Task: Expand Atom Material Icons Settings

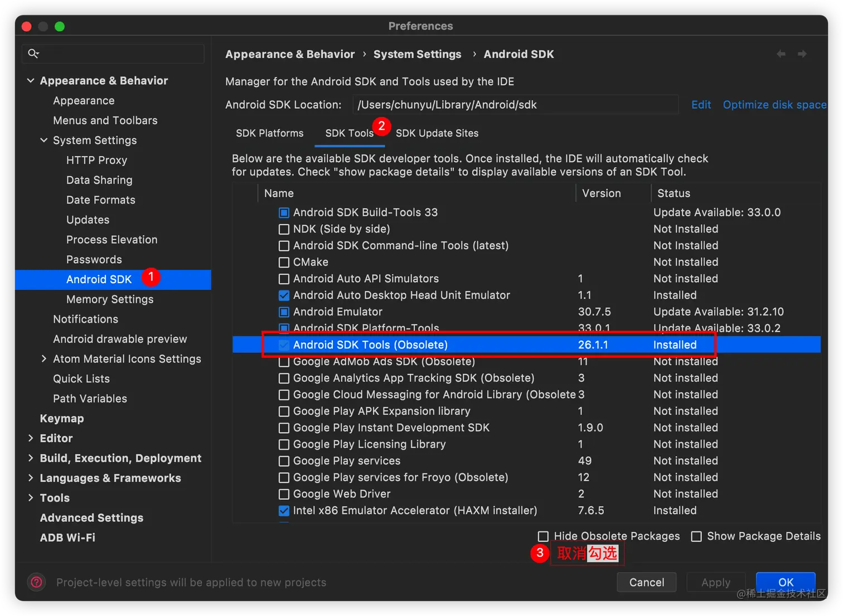Action: click(x=44, y=359)
